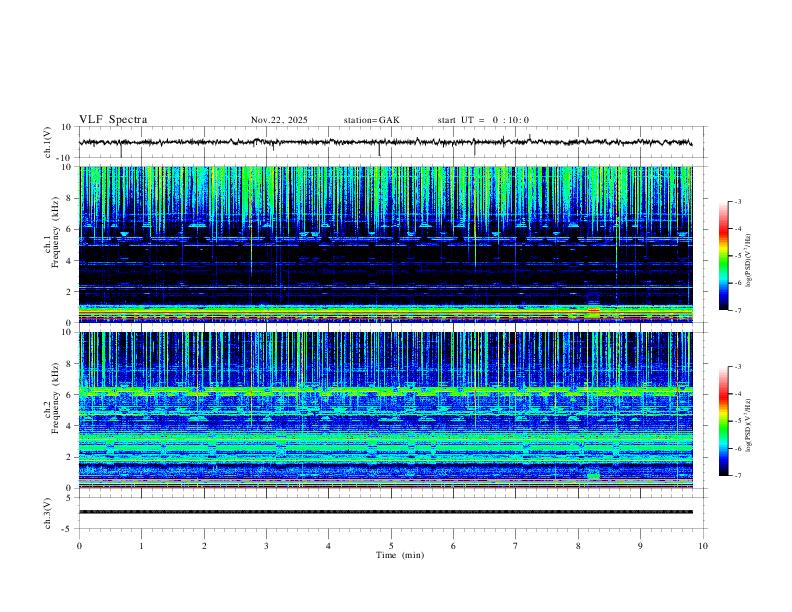Screen dimensions: 792x612
Task: Click the "10" tick on the Time axis
Action: 703,546
